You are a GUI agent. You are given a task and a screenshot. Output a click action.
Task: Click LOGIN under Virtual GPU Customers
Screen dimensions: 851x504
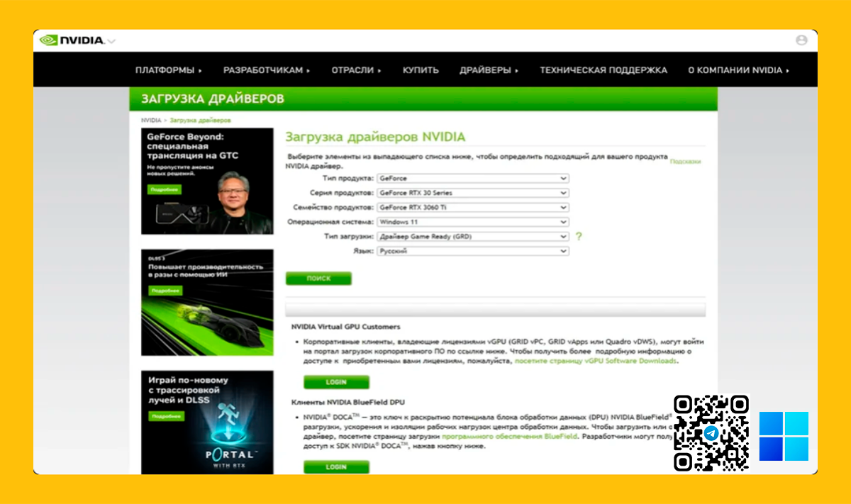coord(336,382)
